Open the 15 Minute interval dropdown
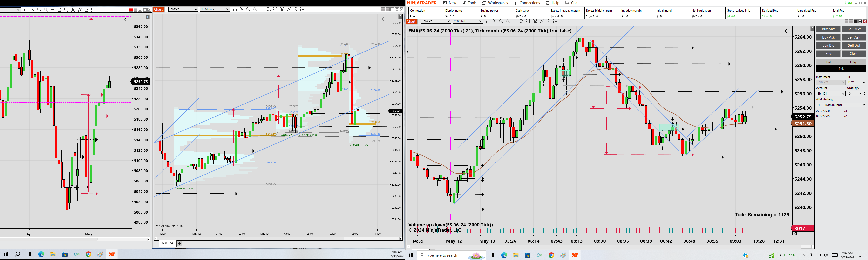This screenshot has width=868, height=260. coord(215,9)
